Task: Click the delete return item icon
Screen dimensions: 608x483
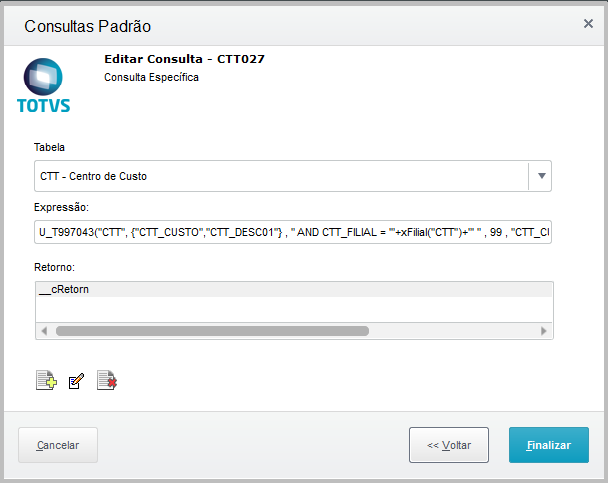Action: (106, 380)
